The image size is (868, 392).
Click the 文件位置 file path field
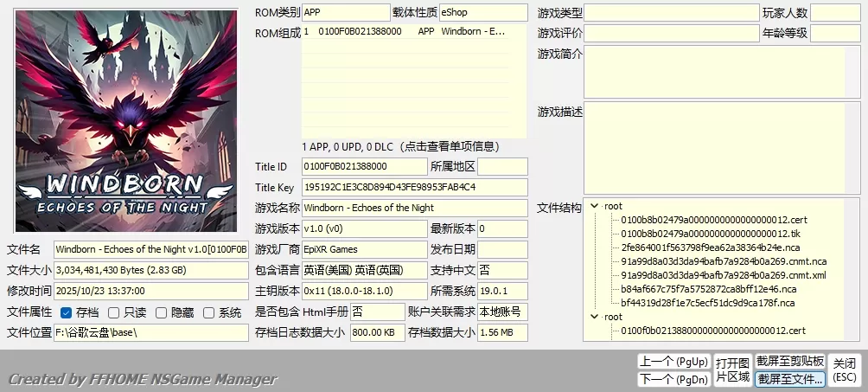(x=150, y=332)
